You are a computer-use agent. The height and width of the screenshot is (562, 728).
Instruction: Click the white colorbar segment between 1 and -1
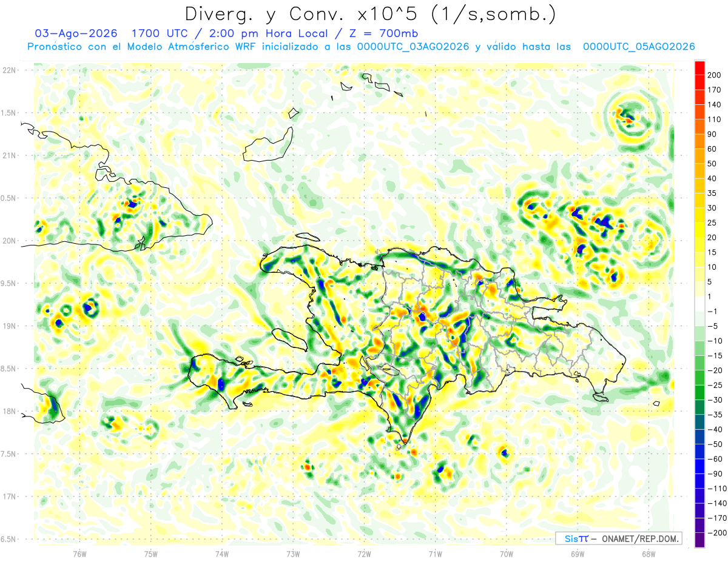pyautogui.click(x=700, y=304)
